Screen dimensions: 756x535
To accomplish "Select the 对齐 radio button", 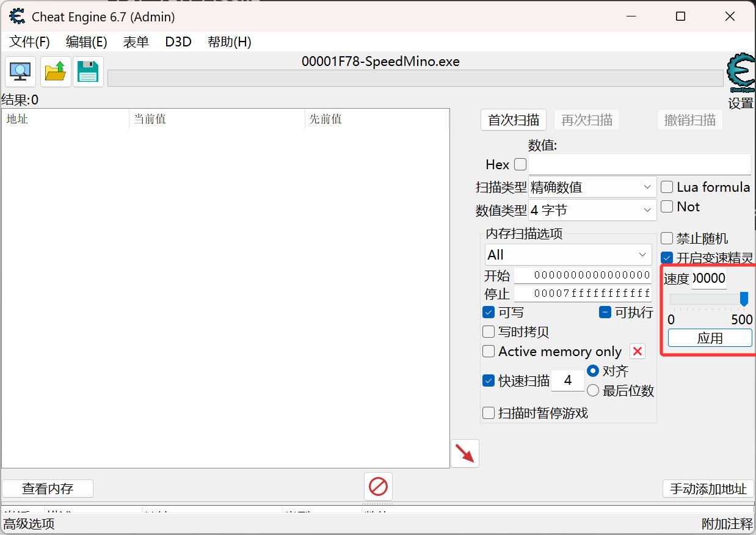I will tap(593, 371).
